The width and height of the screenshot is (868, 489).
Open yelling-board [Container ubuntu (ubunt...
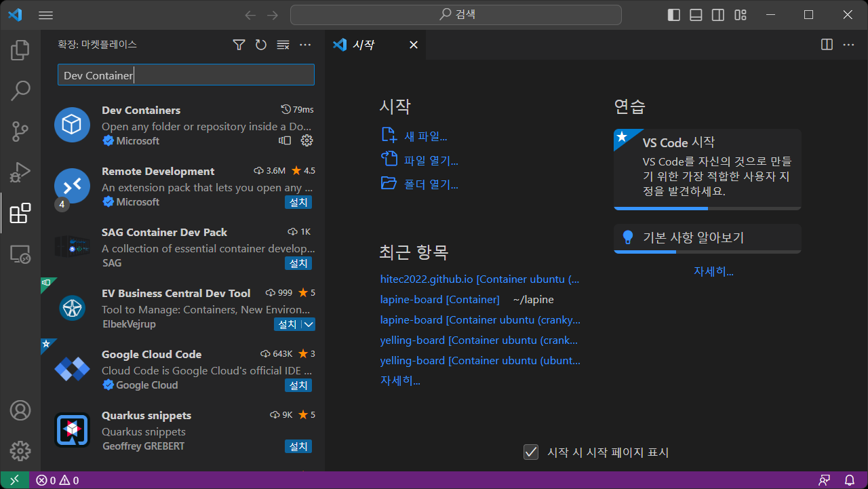[x=479, y=360]
